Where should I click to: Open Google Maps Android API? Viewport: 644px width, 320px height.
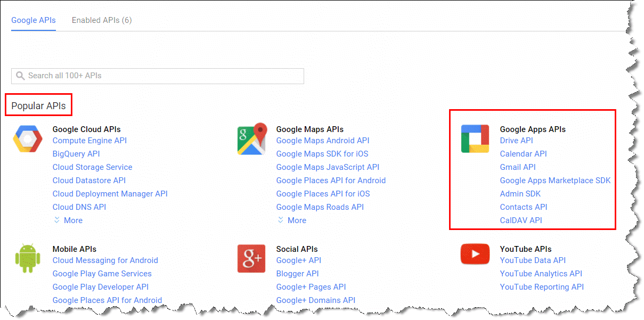(323, 141)
